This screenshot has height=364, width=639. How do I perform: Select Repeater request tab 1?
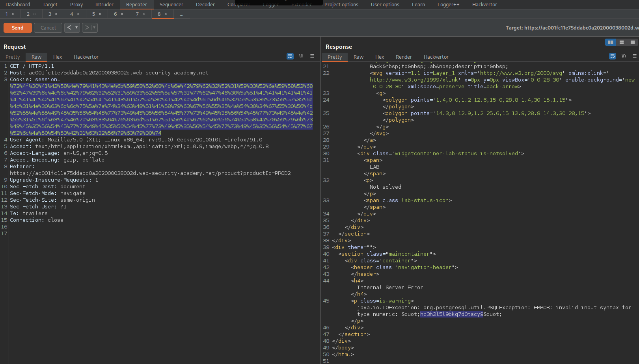point(7,14)
